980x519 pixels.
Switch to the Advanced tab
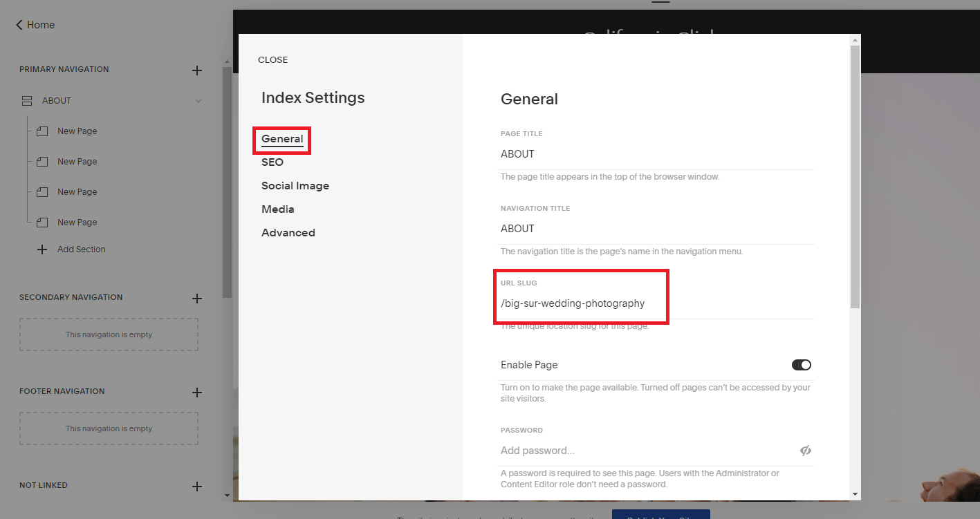pos(288,233)
